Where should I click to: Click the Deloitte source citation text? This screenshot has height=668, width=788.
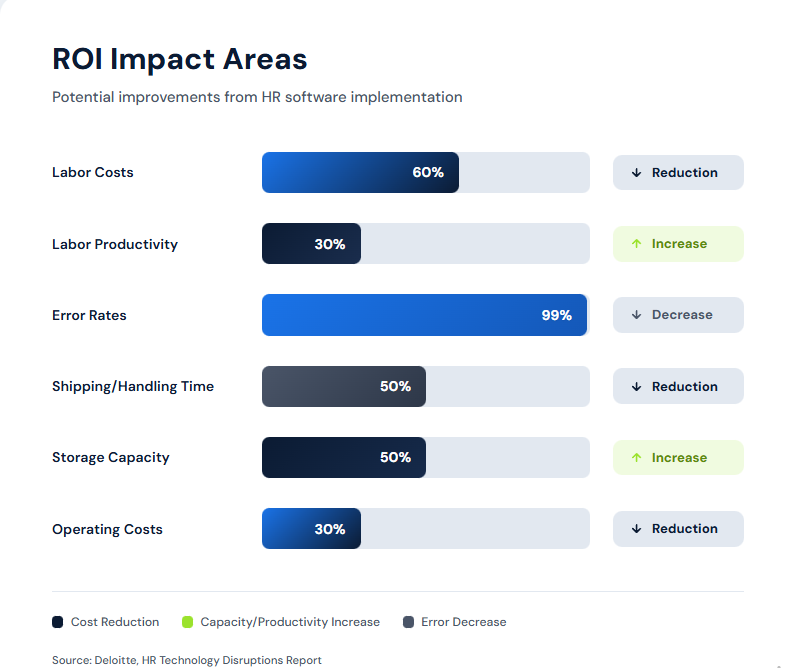point(187,660)
